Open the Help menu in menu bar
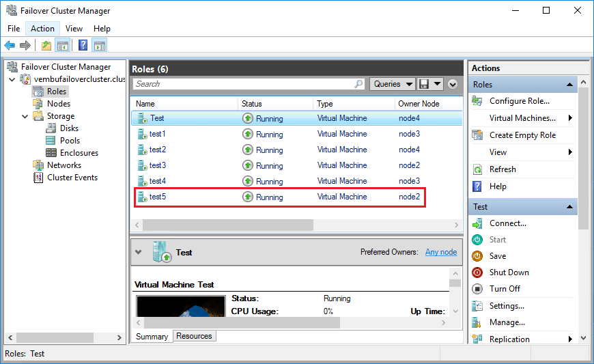 (x=102, y=29)
